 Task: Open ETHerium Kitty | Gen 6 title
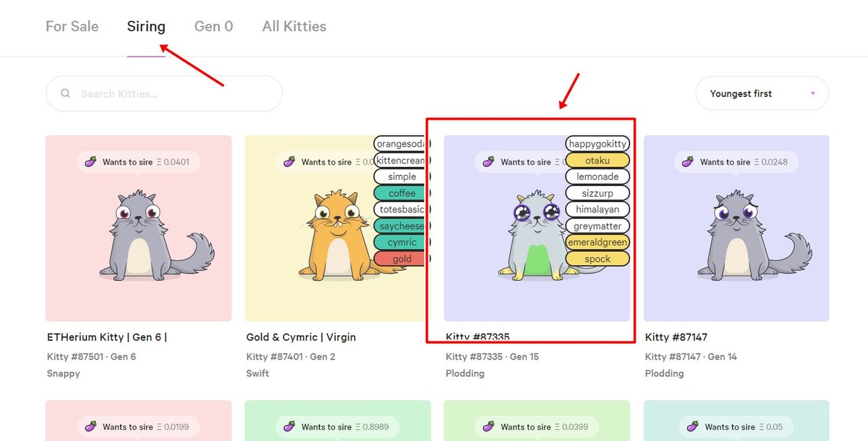click(x=106, y=337)
